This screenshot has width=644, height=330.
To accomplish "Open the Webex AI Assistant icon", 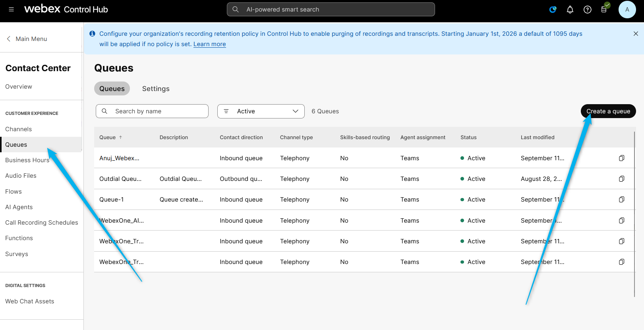I will point(553,10).
